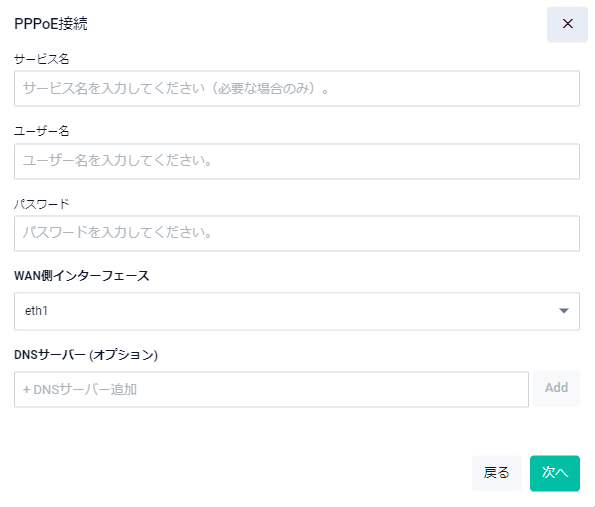Focus the サービス名 input field

pyautogui.click(x=297, y=88)
